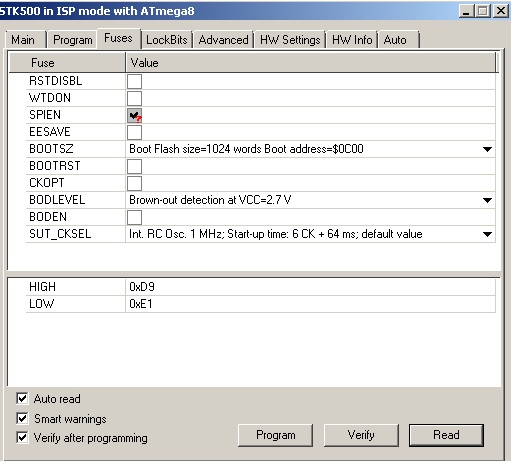Check the EESAVE fuse checkbox

(134, 132)
